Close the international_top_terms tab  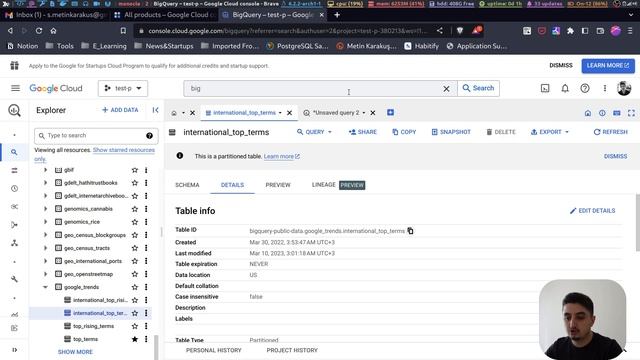289,113
